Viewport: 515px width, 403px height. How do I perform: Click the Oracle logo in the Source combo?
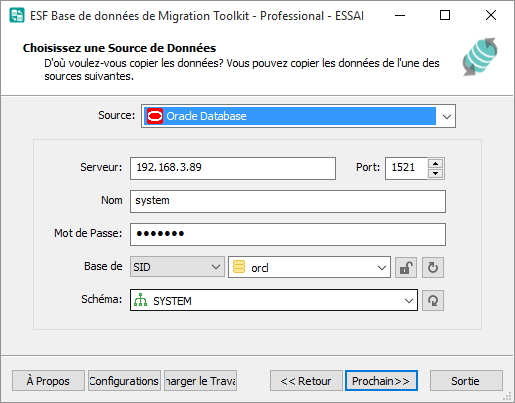tap(155, 116)
